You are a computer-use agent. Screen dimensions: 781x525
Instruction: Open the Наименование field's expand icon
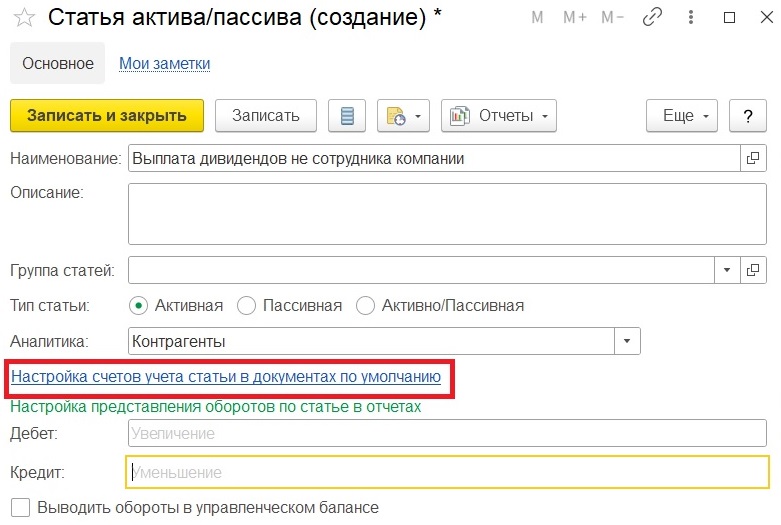pos(753,158)
